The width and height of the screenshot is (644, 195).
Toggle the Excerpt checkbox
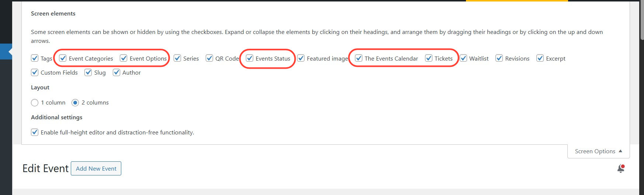(540, 58)
